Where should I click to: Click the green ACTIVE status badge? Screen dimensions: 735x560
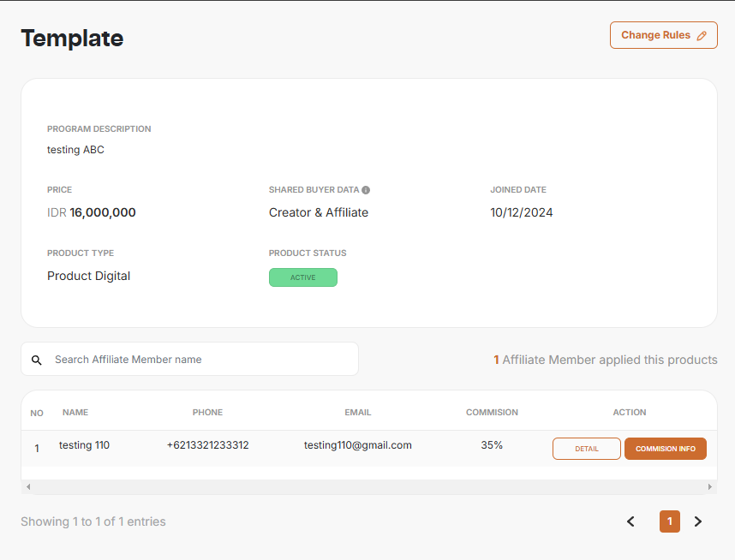click(302, 277)
